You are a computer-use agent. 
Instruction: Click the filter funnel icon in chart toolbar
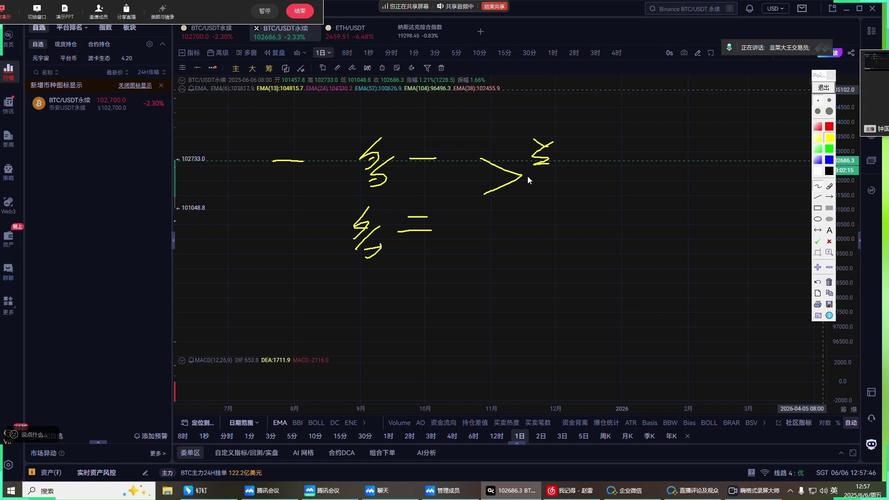pyautogui.click(x=427, y=68)
